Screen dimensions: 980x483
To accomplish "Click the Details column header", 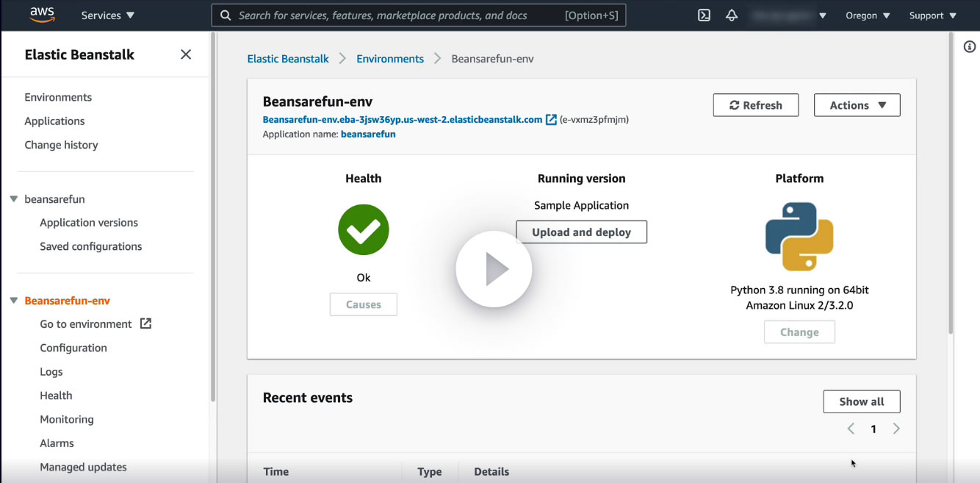I will [491, 472].
